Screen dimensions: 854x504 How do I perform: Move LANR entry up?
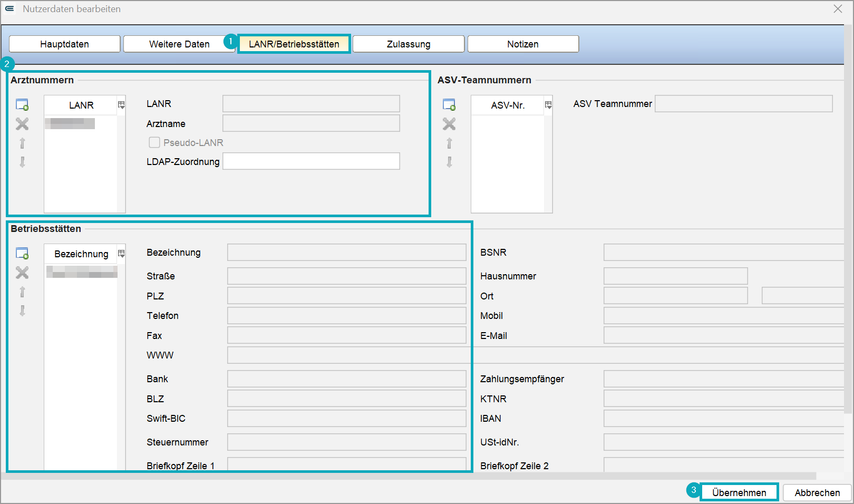(22, 143)
